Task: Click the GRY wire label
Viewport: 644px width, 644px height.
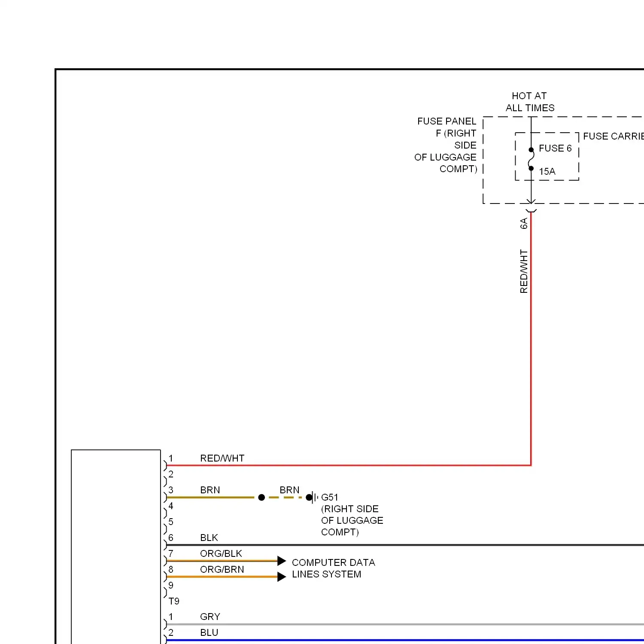Action: click(x=210, y=617)
